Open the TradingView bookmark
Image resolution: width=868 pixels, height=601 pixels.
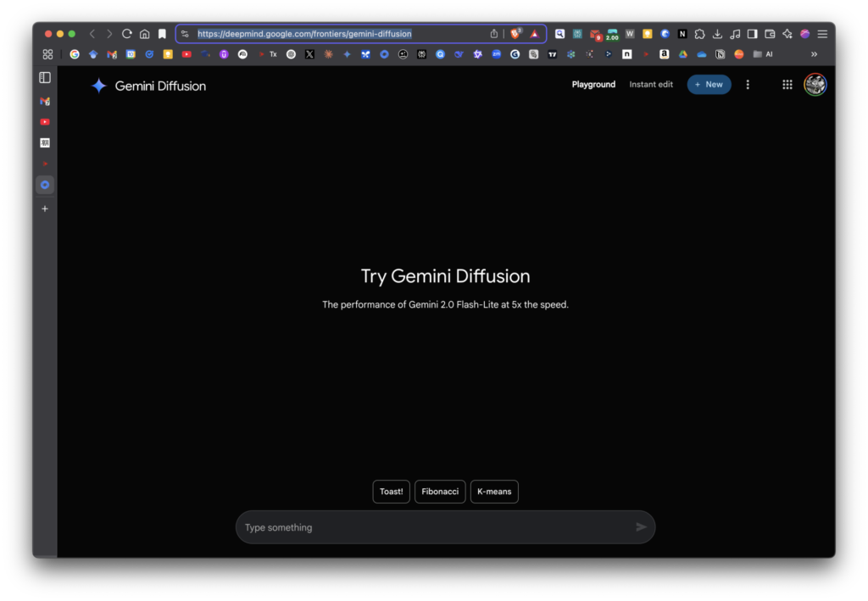tap(553, 54)
